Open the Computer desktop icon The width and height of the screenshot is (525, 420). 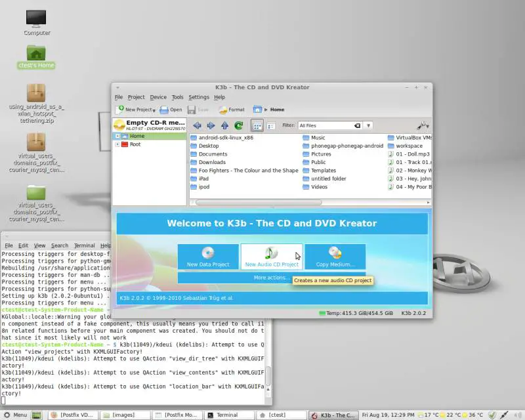[37, 22]
